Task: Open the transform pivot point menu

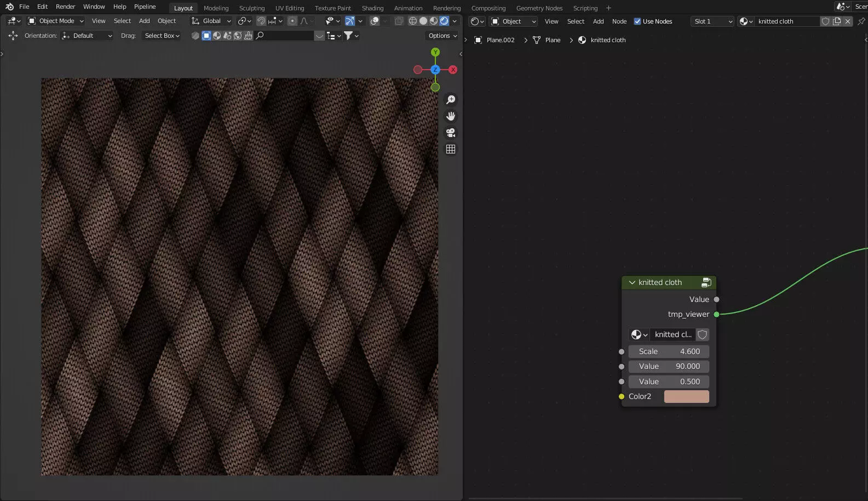Action: pos(244,21)
